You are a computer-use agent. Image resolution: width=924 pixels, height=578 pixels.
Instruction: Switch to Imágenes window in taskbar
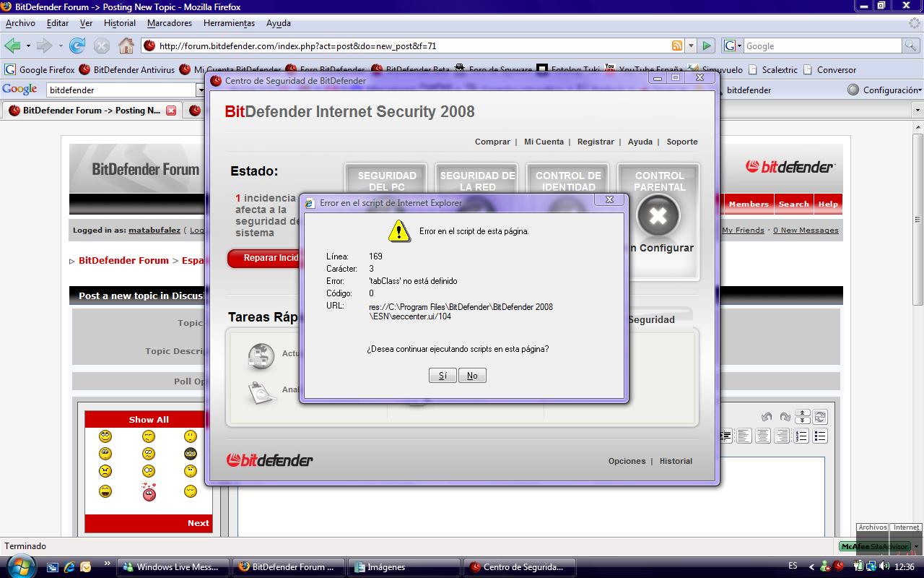click(403, 567)
